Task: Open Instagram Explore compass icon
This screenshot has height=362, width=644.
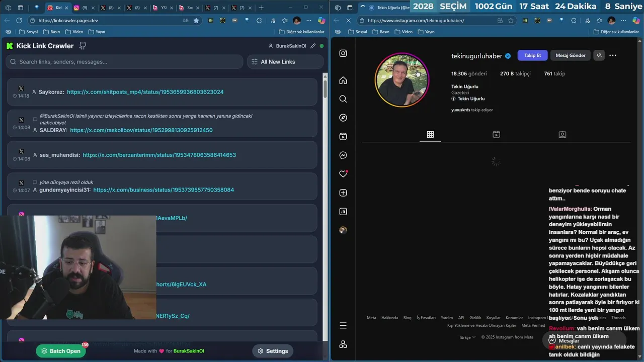Action: (x=343, y=118)
